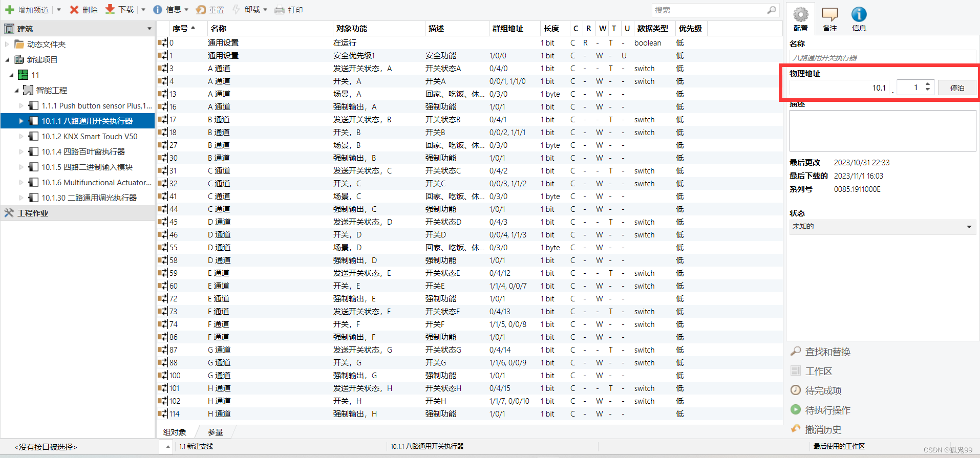980x458 pixels.
Task: Select 10.1.6 Multifunctional Actuator device
Action: click(97, 182)
